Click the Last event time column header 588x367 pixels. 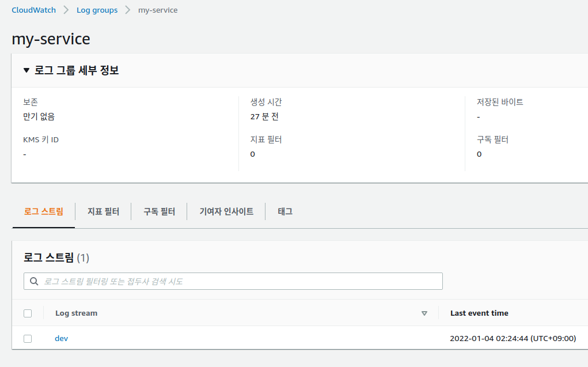click(x=480, y=313)
